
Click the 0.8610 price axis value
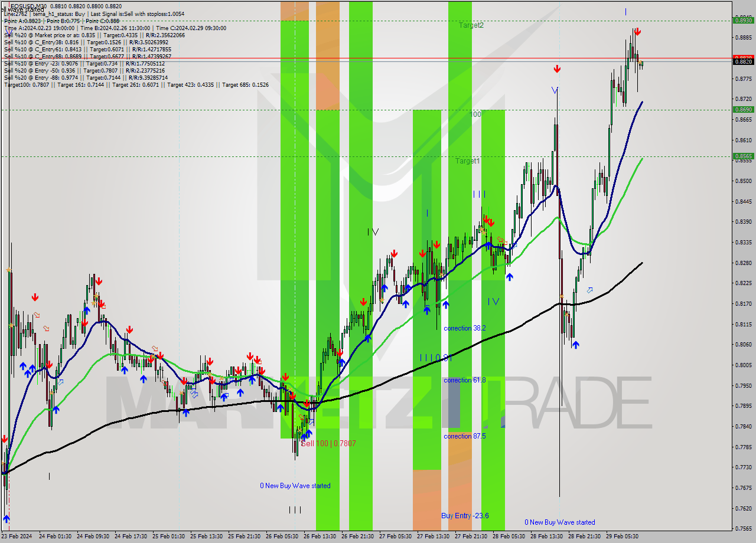tap(743, 140)
